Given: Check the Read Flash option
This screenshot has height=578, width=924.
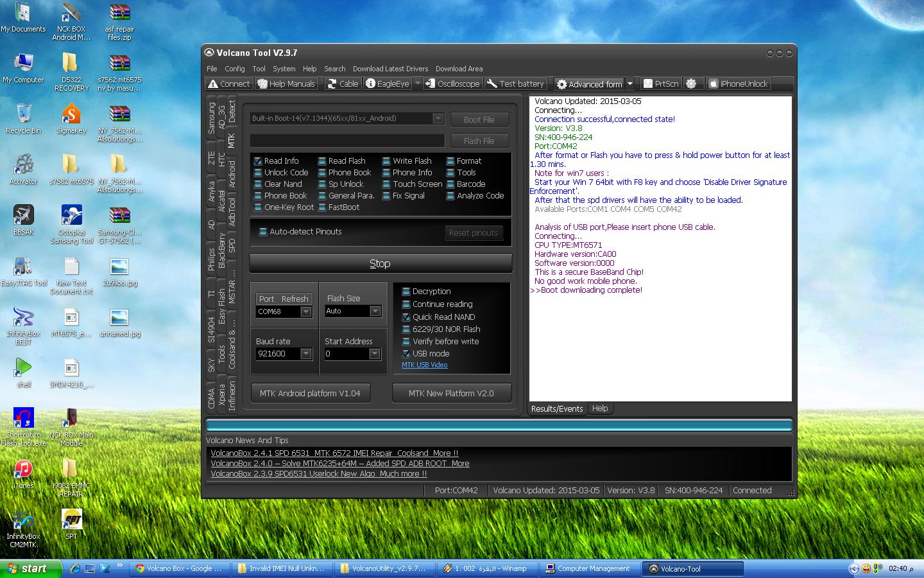Looking at the screenshot, I should pyautogui.click(x=322, y=161).
